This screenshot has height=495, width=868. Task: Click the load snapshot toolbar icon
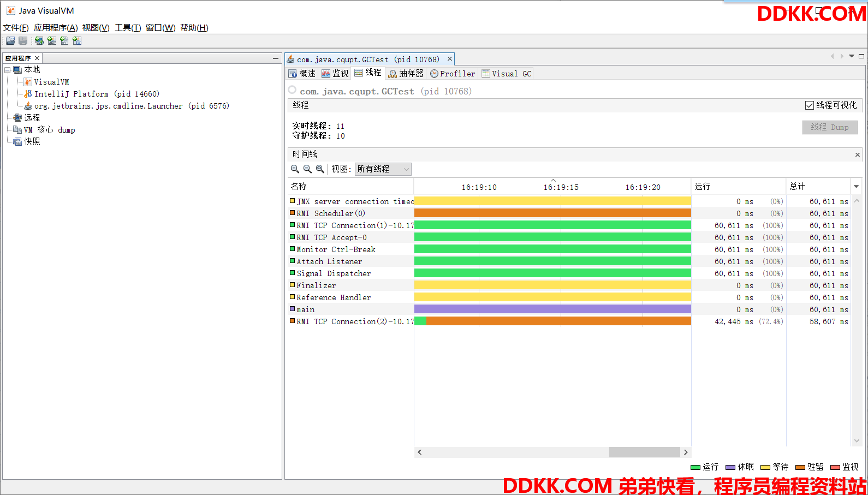pos(10,41)
